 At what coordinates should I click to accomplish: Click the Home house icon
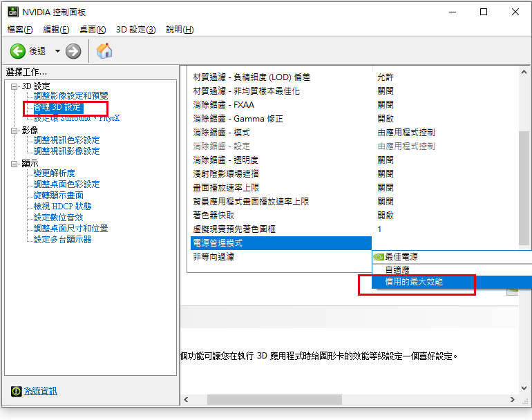coord(104,51)
